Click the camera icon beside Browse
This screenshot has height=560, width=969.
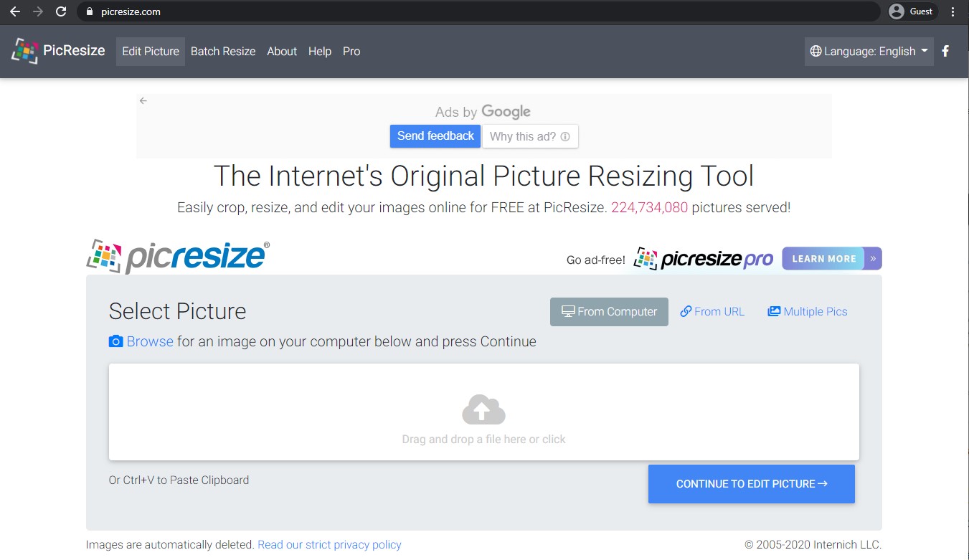(115, 341)
